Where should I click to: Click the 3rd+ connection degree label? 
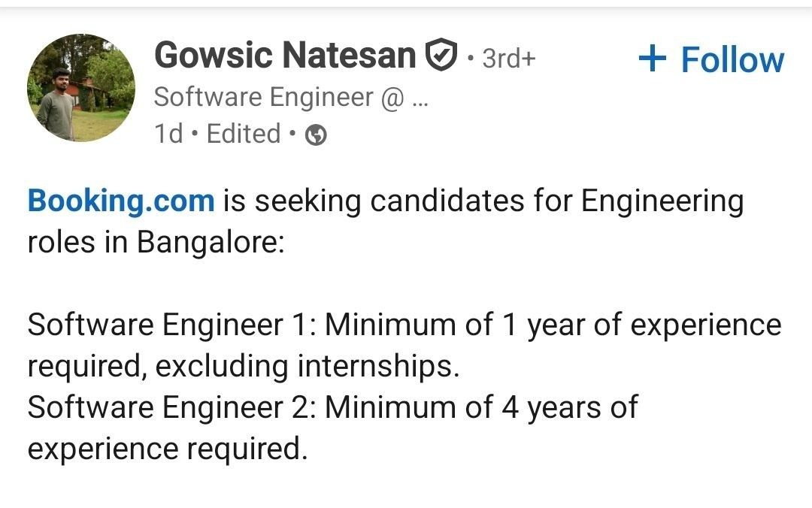coord(508,59)
